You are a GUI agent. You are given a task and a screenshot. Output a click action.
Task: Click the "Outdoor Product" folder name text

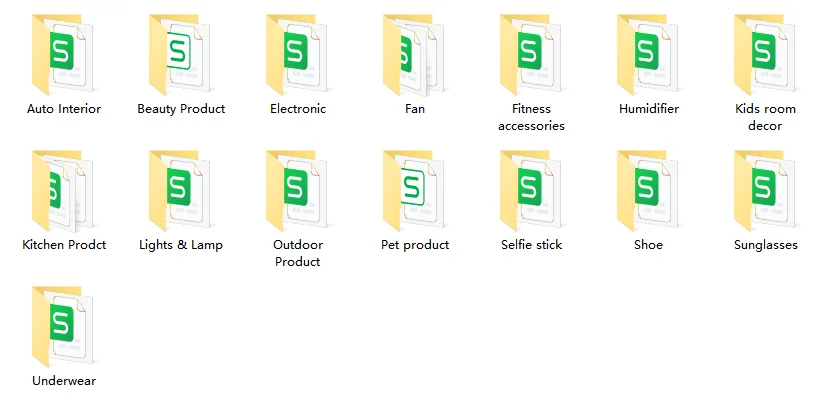click(298, 253)
